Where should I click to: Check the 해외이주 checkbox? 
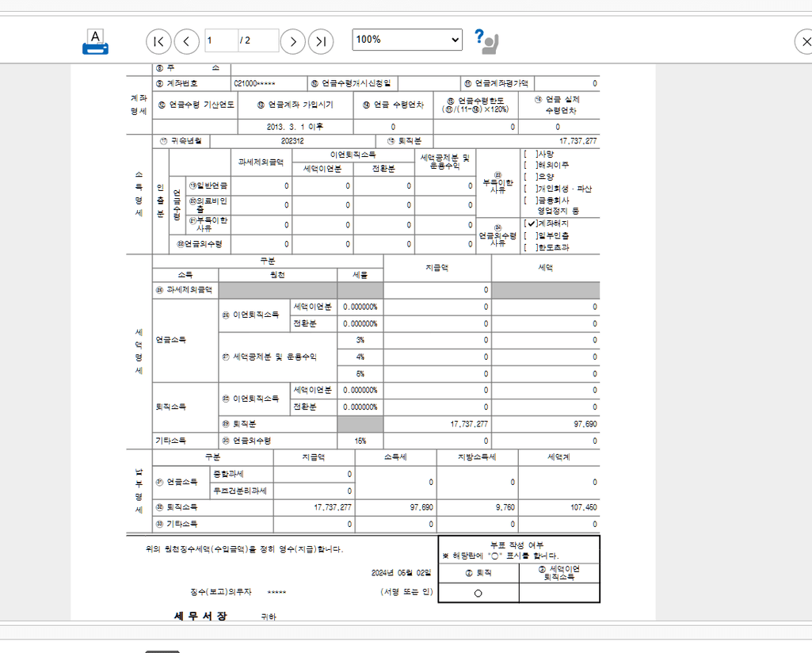point(529,165)
